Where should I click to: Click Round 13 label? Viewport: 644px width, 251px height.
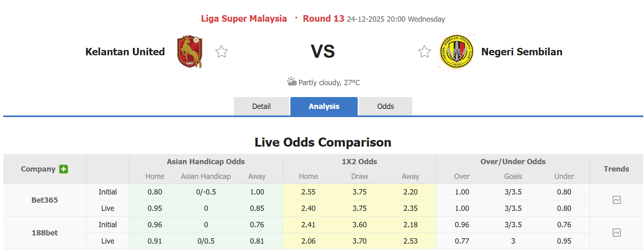(x=323, y=18)
